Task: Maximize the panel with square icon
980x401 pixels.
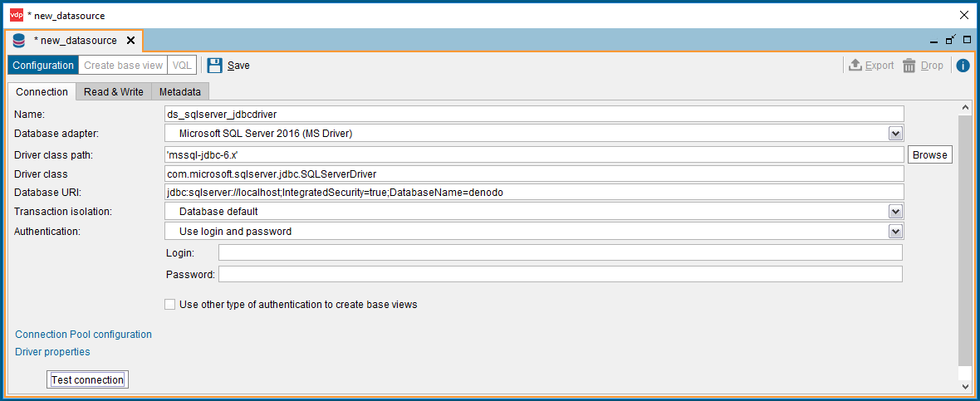Action: pyautogui.click(x=967, y=40)
